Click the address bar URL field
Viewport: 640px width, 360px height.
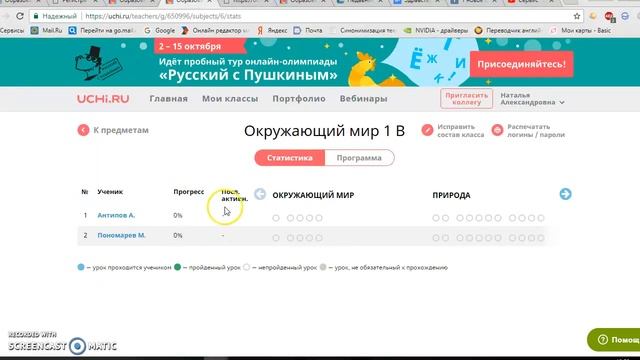(x=306, y=16)
